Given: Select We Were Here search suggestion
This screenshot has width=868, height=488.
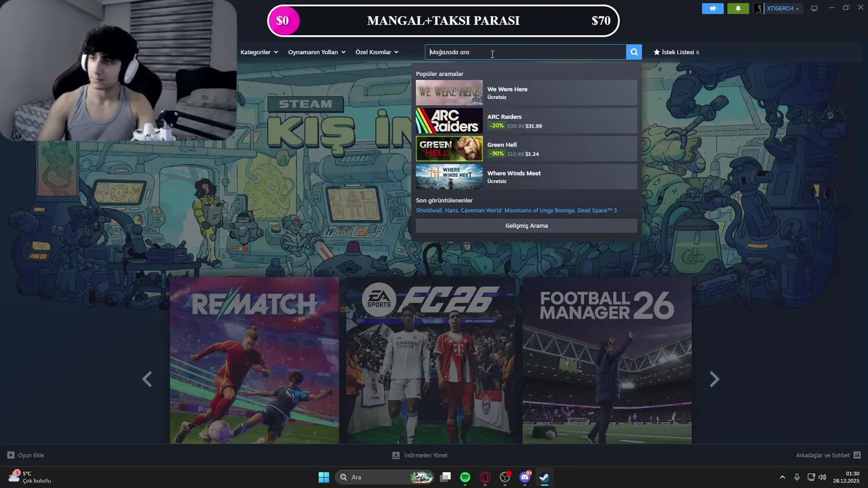Looking at the screenshot, I should tap(526, 93).
